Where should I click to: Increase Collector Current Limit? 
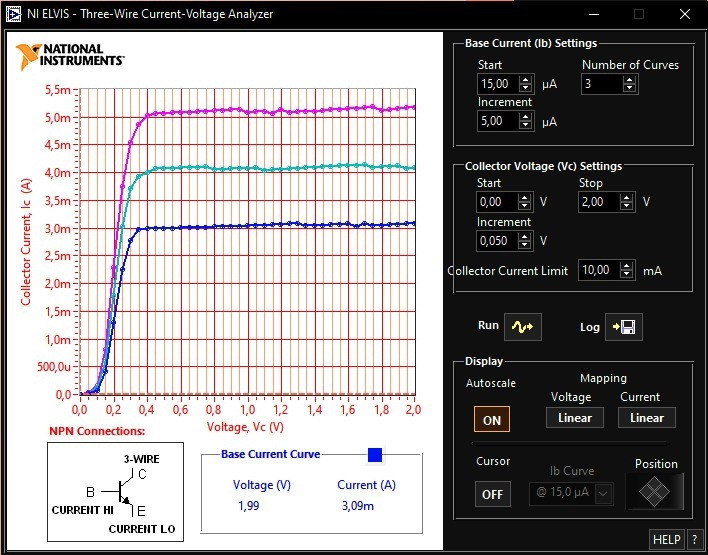click(x=626, y=266)
